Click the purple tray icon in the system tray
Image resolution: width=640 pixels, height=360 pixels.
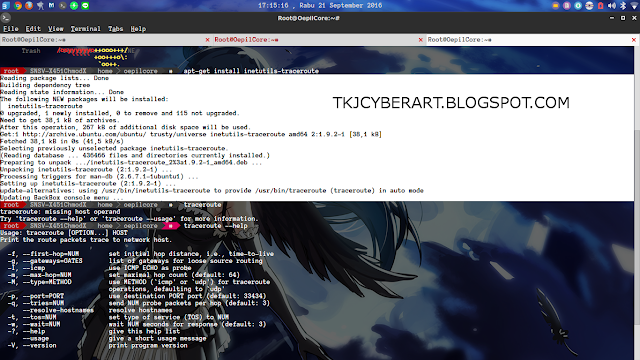coord(567,5)
